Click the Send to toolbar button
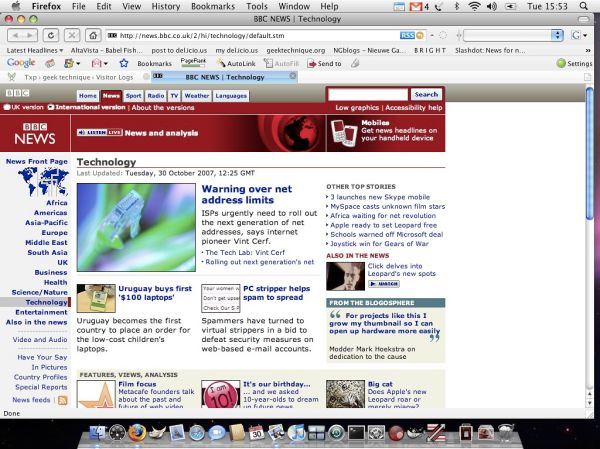This screenshot has height=449, width=600. click(x=324, y=64)
